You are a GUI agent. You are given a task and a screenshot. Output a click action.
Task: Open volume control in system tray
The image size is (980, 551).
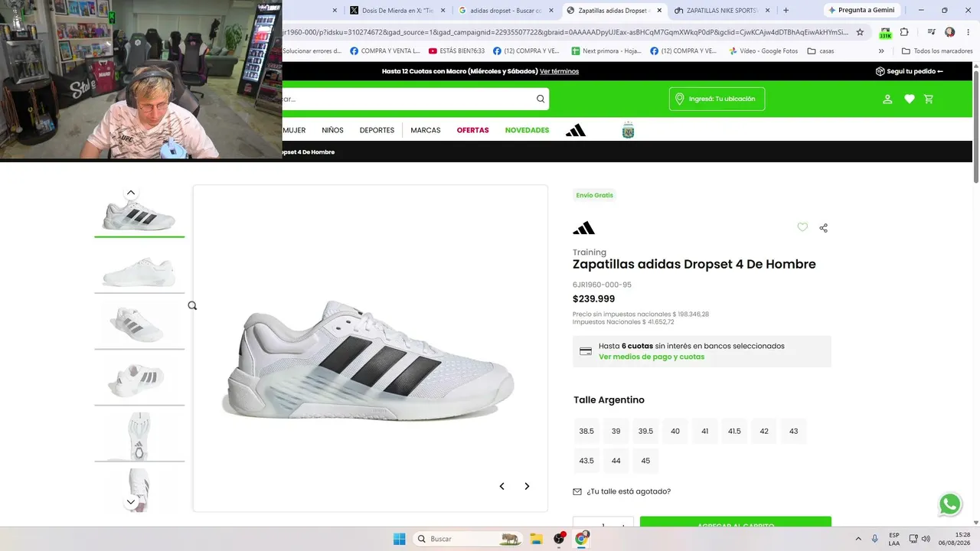926,539
